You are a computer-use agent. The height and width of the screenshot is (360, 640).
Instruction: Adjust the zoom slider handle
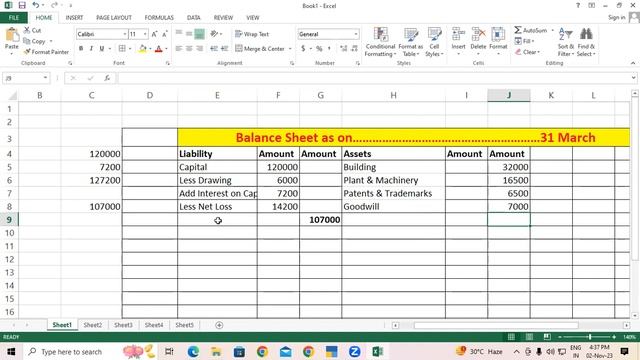click(x=590, y=337)
